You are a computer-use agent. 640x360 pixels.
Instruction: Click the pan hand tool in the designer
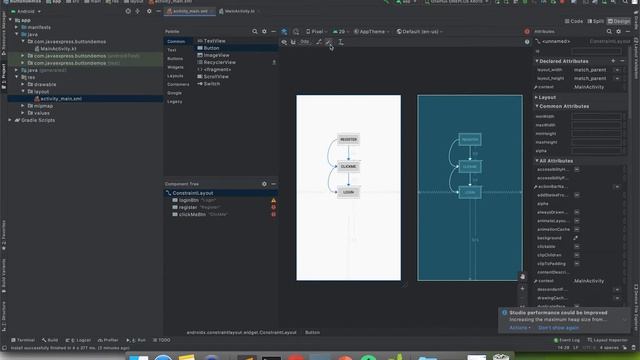click(522, 277)
